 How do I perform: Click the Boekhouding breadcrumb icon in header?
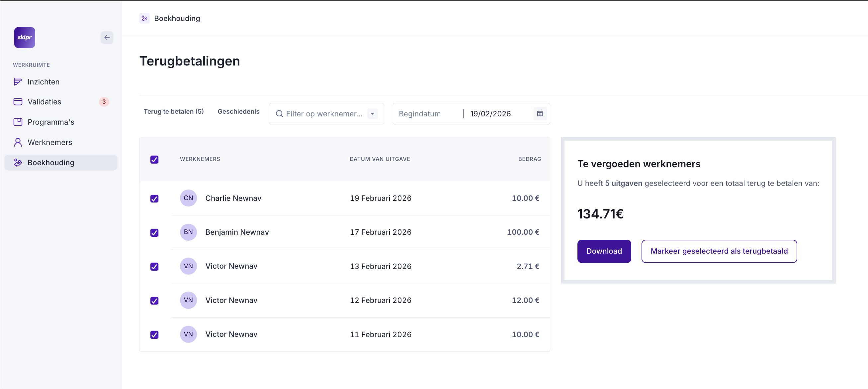point(144,18)
